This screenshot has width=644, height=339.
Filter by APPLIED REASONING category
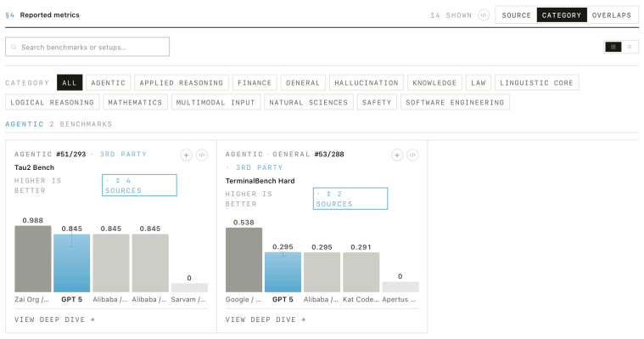tap(181, 82)
